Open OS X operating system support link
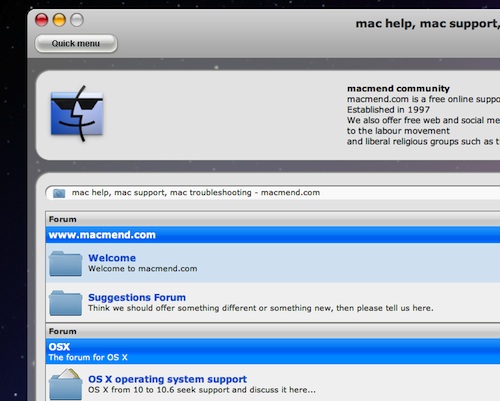Image resolution: width=500 pixels, height=401 pixels. pos(167,379)
